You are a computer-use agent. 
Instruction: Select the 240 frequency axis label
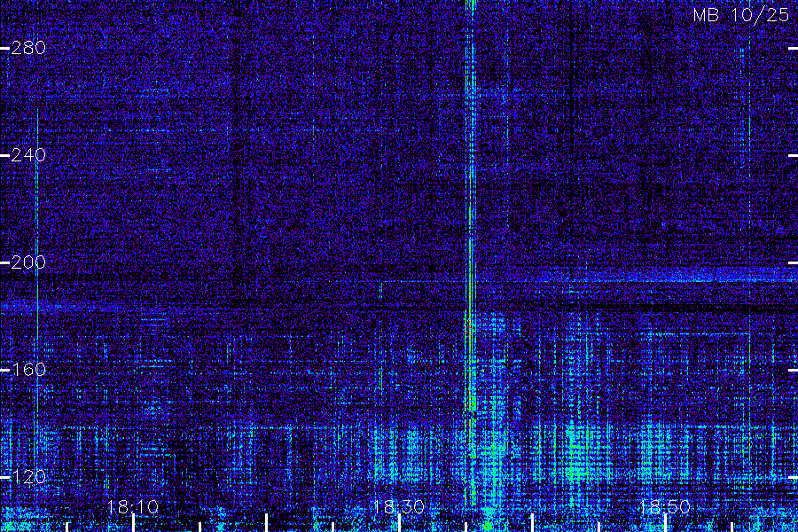pos(28,155)
